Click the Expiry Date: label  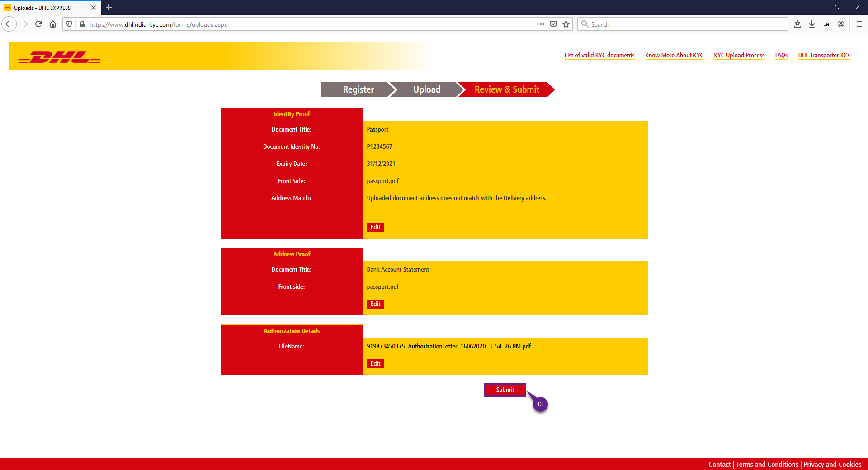click(292, 164)
